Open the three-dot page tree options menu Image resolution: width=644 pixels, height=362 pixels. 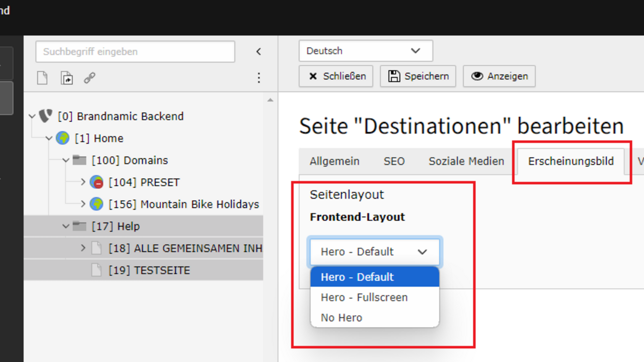pyautogui.click(x=259, y=78)
